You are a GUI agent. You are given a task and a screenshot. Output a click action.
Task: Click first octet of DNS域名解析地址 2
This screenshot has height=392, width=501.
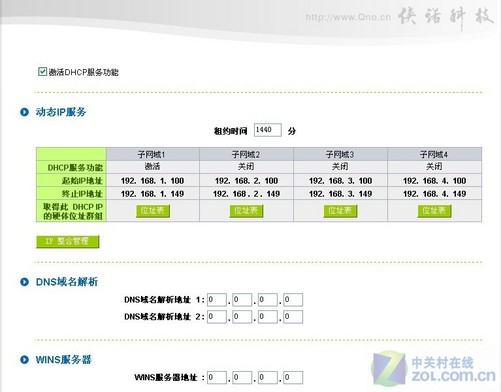click(x=217, y=317)
